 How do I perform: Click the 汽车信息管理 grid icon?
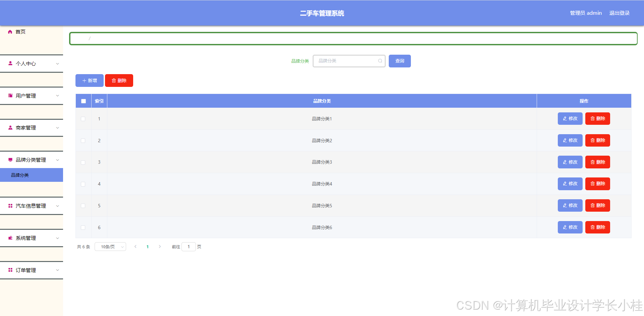[10, 206]
